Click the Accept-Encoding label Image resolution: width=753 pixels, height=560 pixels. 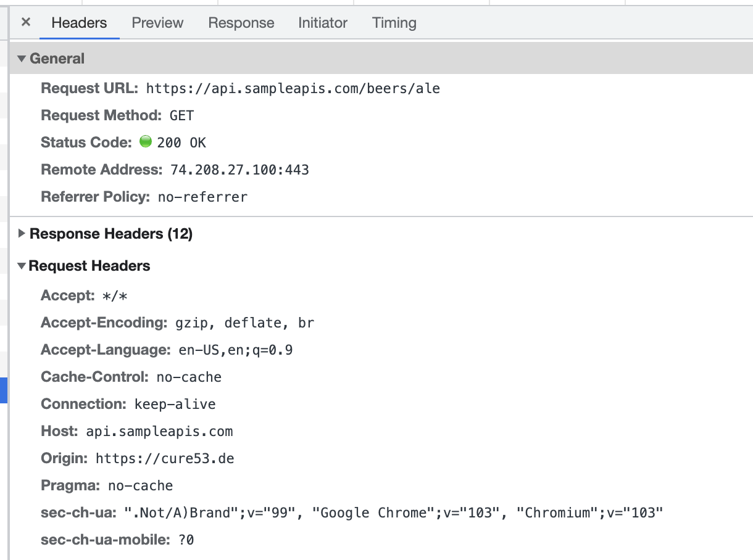click(104, 323)
